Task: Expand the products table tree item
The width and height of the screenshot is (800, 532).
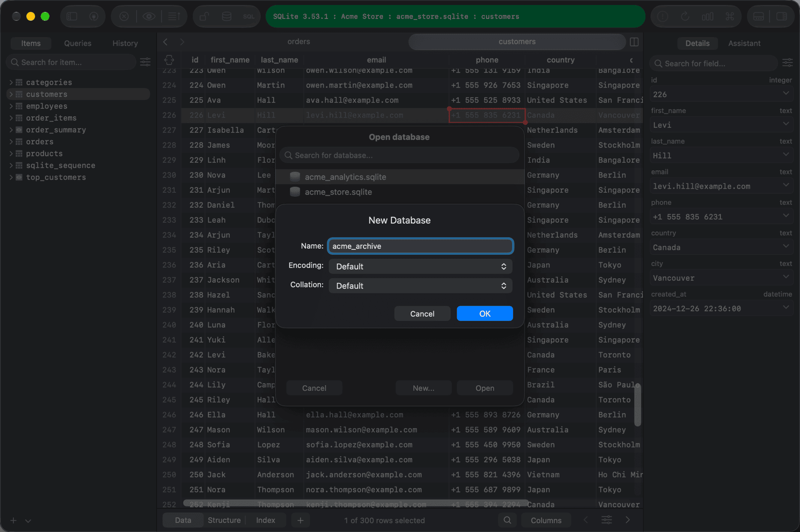Action: click(x=11, y=153)
